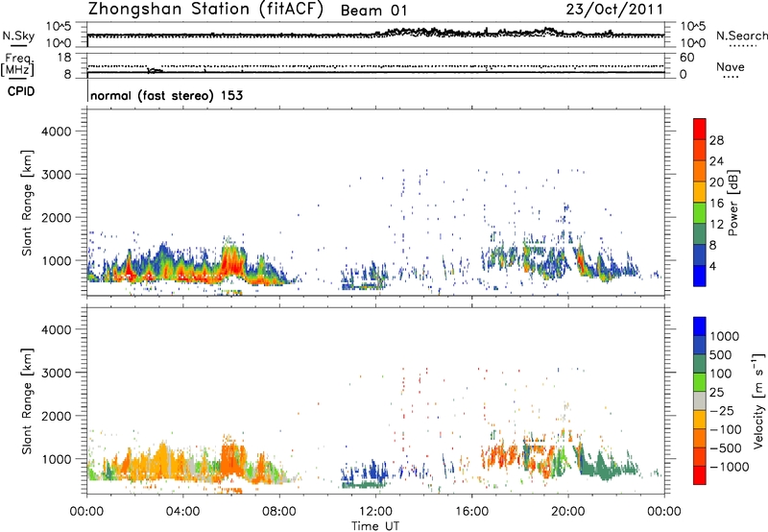768x532 pixels.
Task: Select the 3000 tick on the power panel
Action: click(x=57, y=175)
